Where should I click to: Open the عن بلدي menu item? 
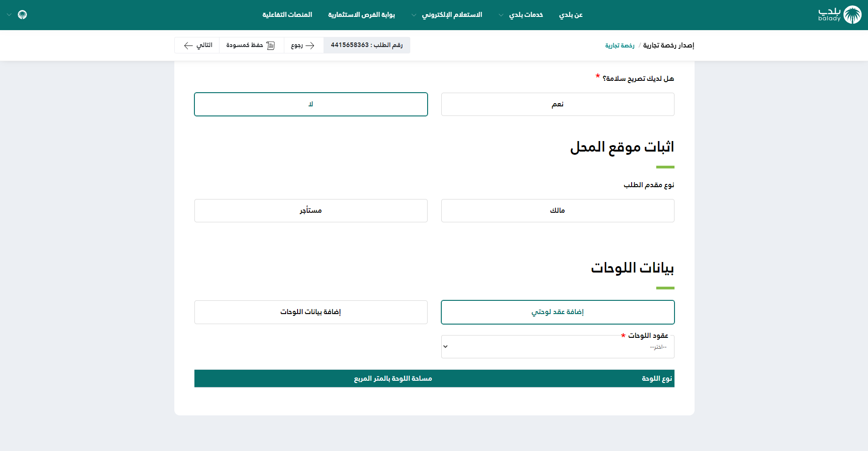coord(570,15)
